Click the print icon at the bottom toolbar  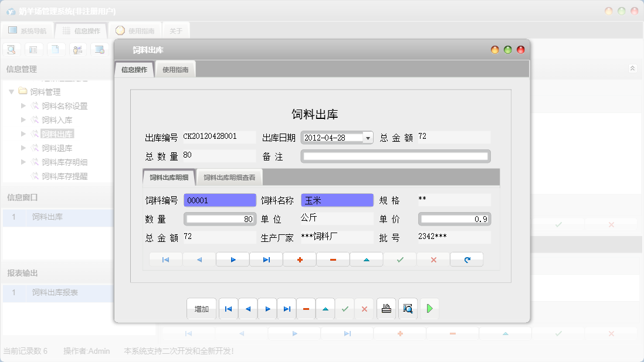386,309
